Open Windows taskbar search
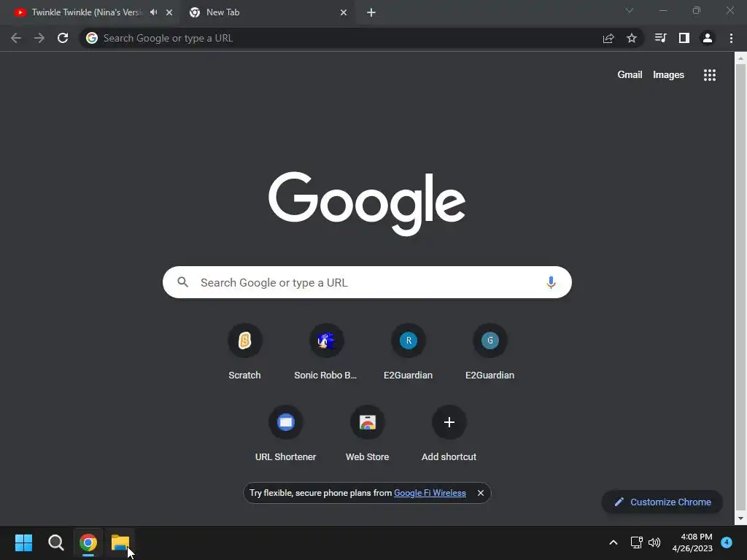Viewport: 747px width, 560px height. point(55,542)
